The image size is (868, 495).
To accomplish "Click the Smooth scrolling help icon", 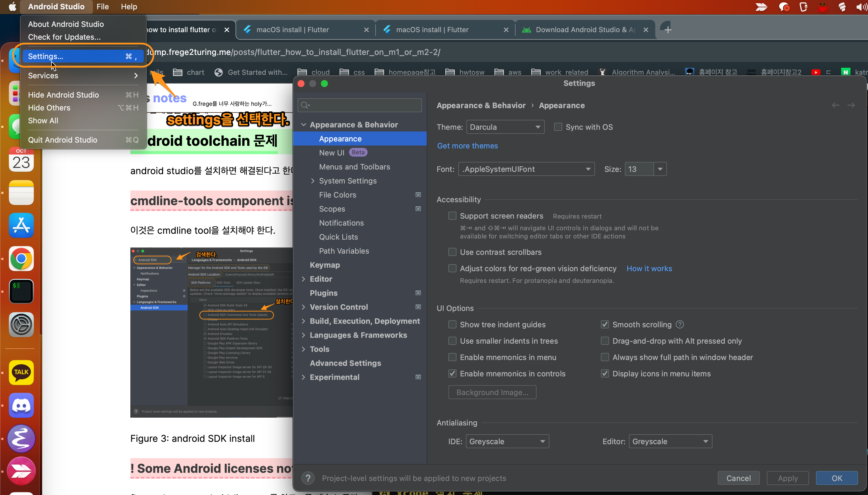I will point(680,324).
